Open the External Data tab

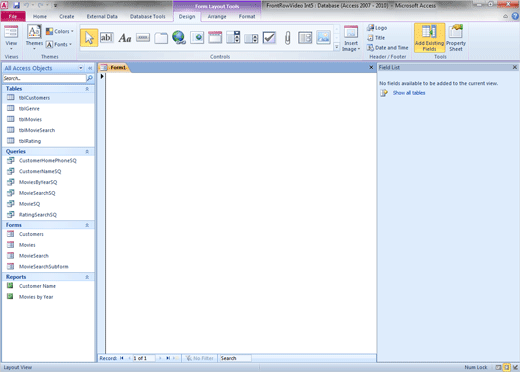click(102, 16)
